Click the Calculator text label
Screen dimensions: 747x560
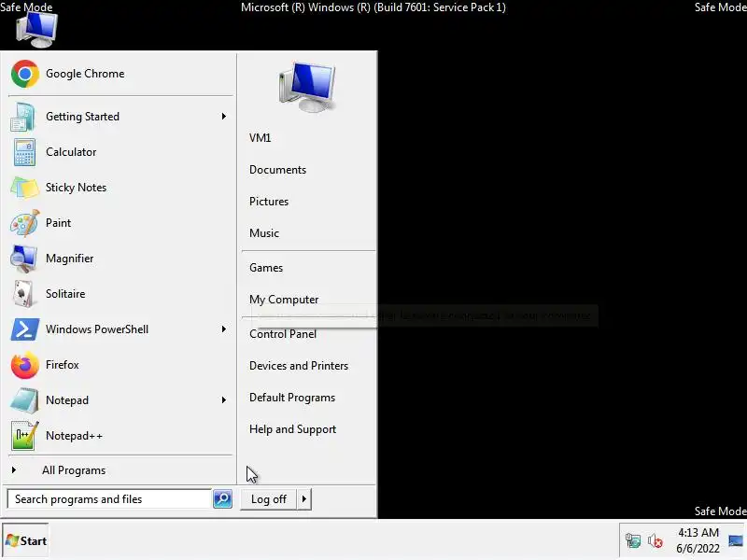point(71,152)
